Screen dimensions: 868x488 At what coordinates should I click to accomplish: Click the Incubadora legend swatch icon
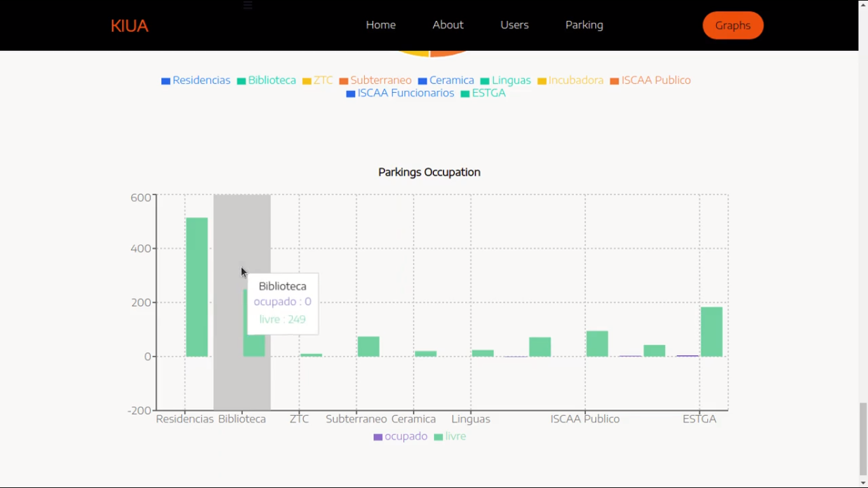pyautogui.click(x=542, y=81)
